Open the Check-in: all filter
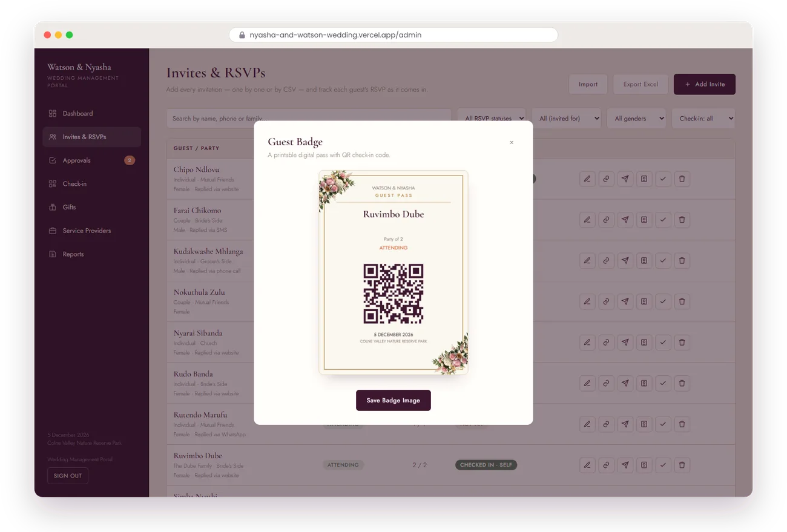 pos(703,119)
